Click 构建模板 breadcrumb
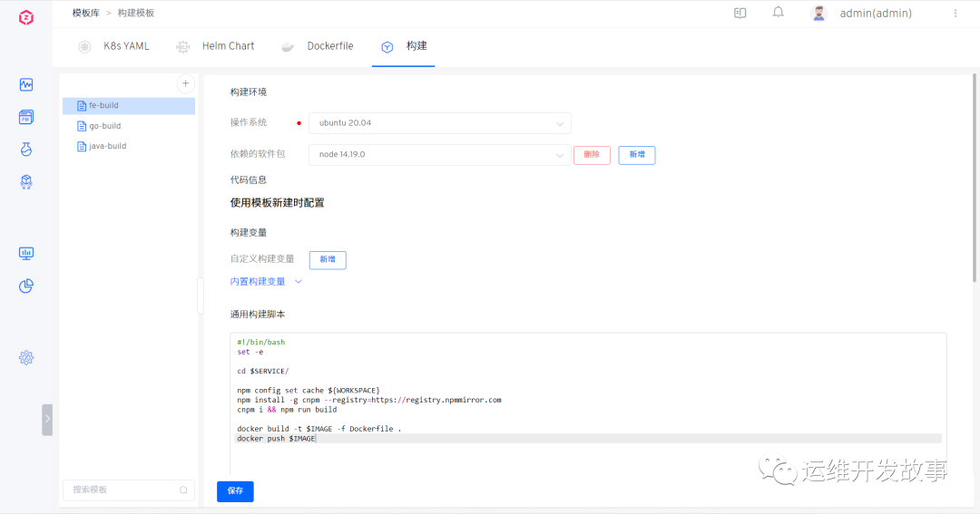980x514 pixels. 135,13
